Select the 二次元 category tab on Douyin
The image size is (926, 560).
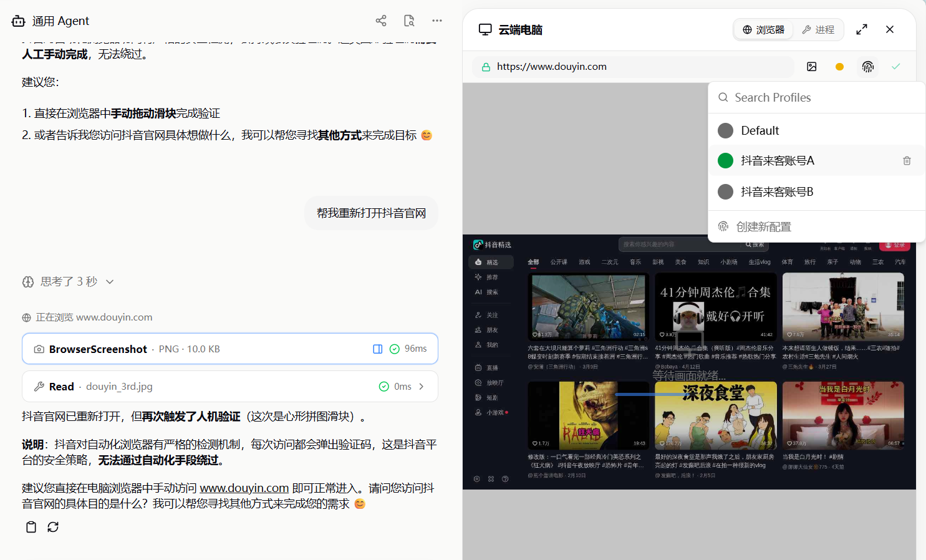[x=610, y=263]
